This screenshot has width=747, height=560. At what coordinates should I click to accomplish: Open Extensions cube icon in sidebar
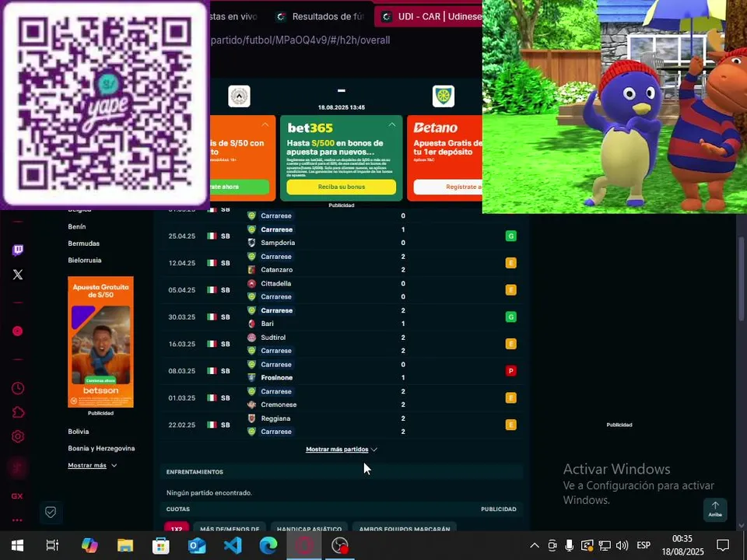pos(18,412)
